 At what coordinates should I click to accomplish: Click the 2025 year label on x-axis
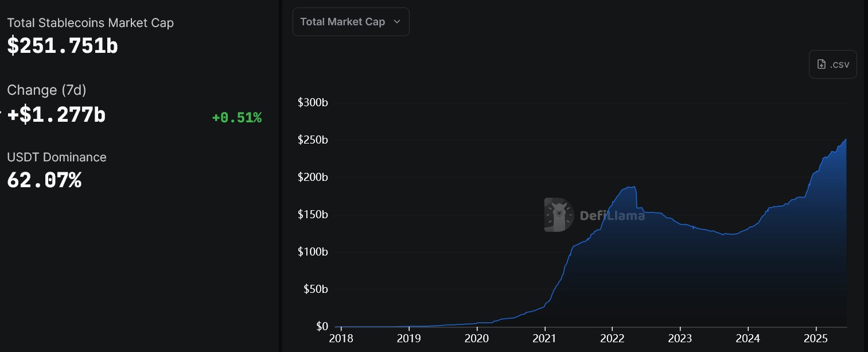(x=816, y=339)
